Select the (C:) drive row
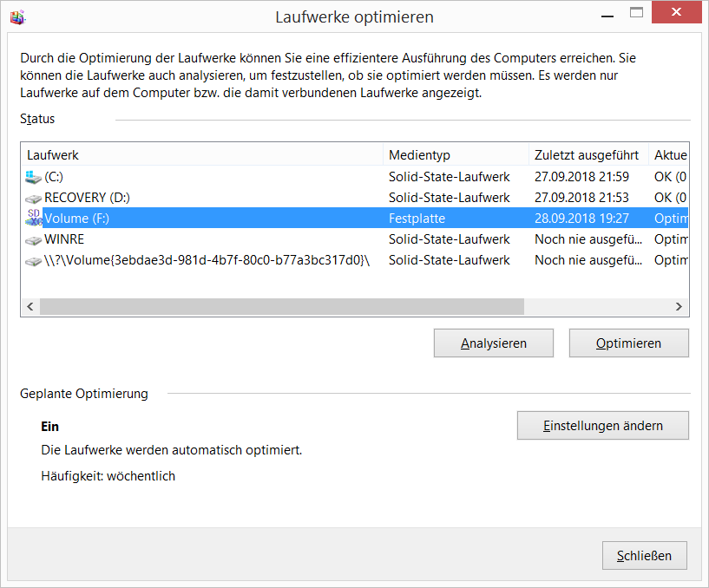 (x=355, y=177)
